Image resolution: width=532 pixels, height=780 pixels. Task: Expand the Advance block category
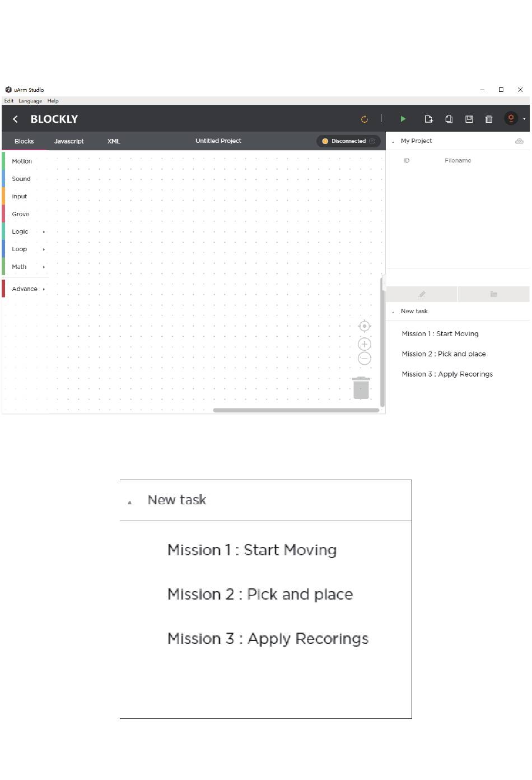pos(25,289)
